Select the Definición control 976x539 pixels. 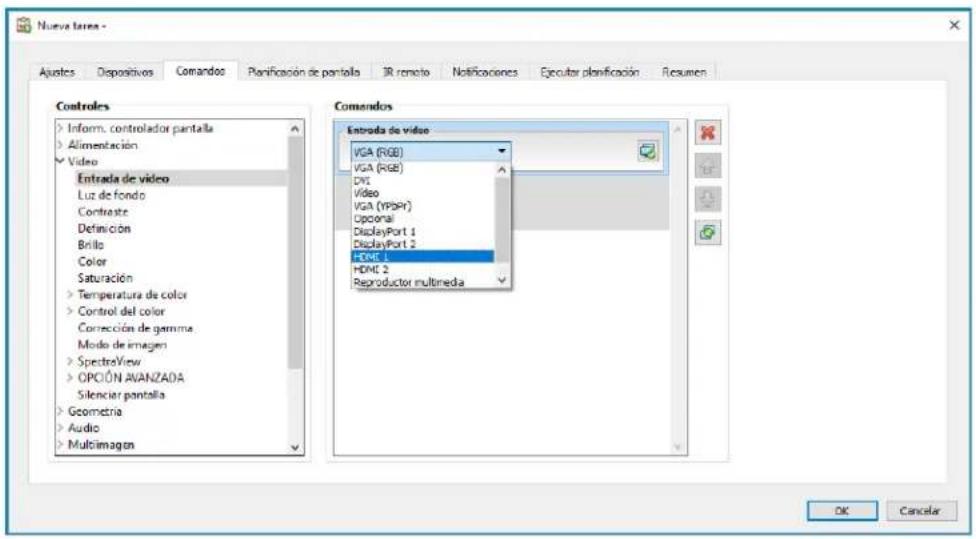tap(104, 228)
